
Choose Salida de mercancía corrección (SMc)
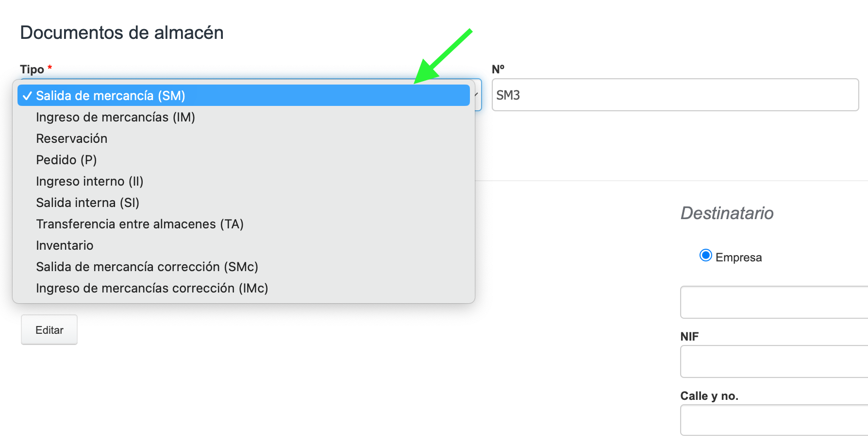(147, 267)
